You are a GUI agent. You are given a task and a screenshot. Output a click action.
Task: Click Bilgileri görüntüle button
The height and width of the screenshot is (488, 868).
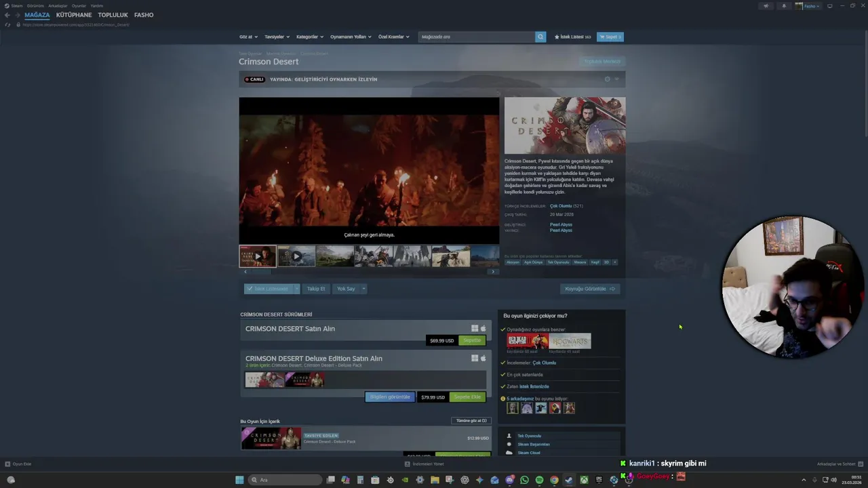pos(390,397)
